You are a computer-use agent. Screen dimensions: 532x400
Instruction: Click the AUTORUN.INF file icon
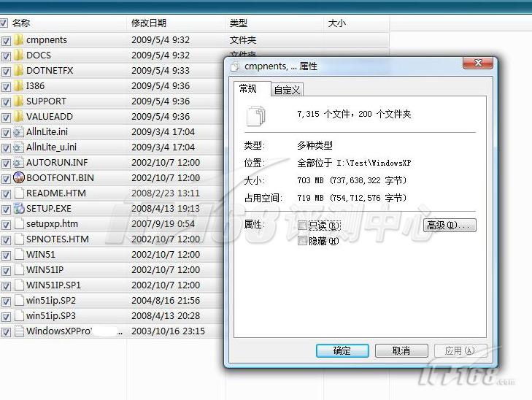tap(19, 163)
